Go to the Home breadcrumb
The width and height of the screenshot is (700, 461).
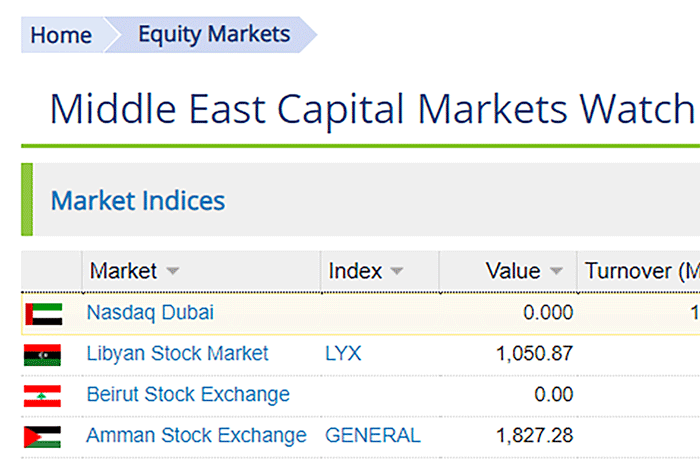(x=61, y=35)
